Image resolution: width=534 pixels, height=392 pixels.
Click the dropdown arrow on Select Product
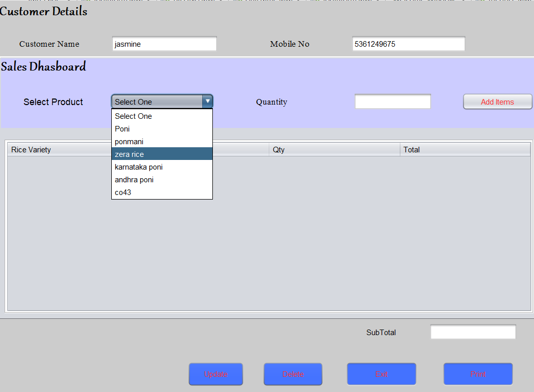pyautogui.click(x=207, y=101)
